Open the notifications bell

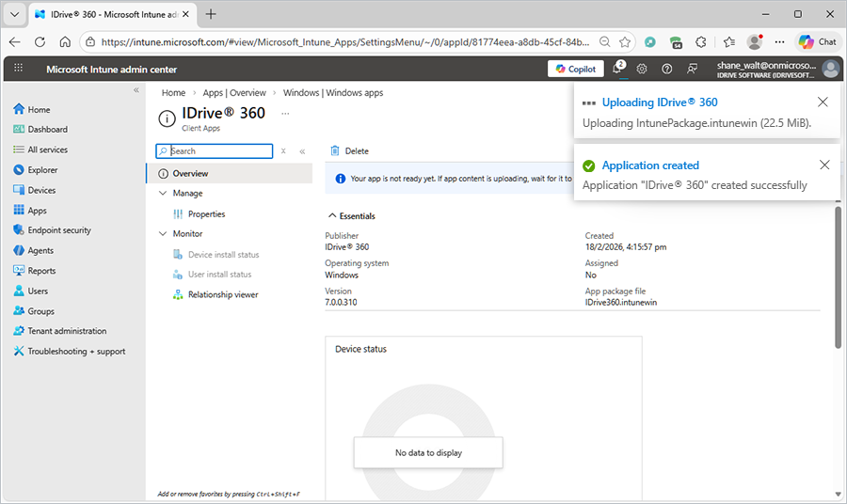point(617,69)
